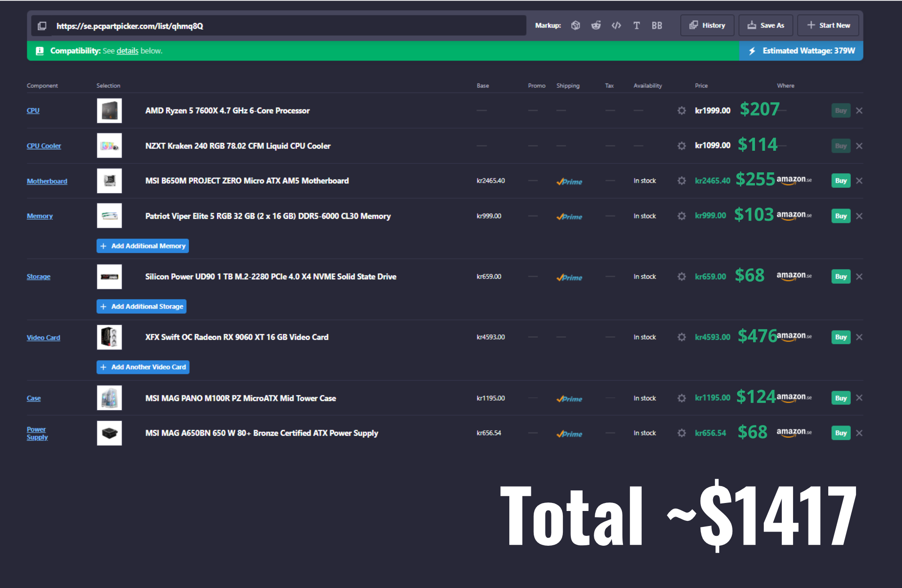Buy the Patriot Viper Elite memory

[x=841, y=216]
